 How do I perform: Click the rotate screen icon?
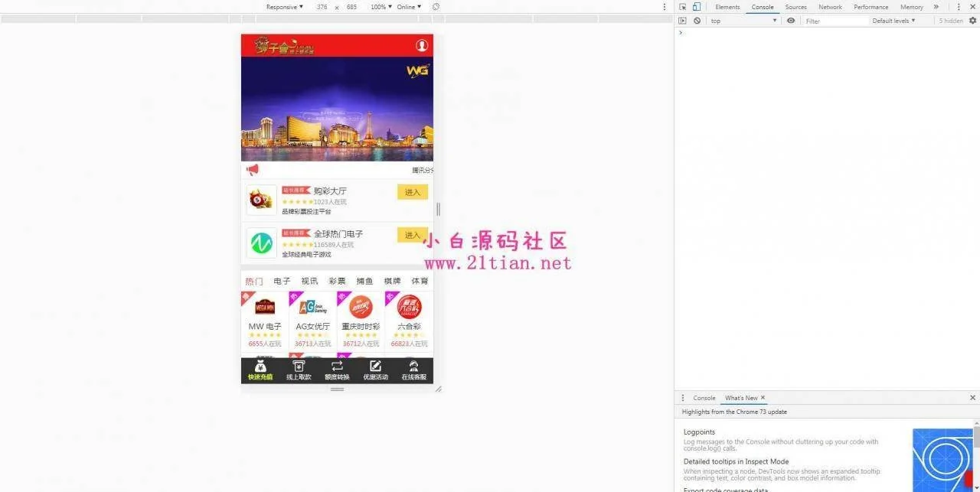tap(436, 7)
